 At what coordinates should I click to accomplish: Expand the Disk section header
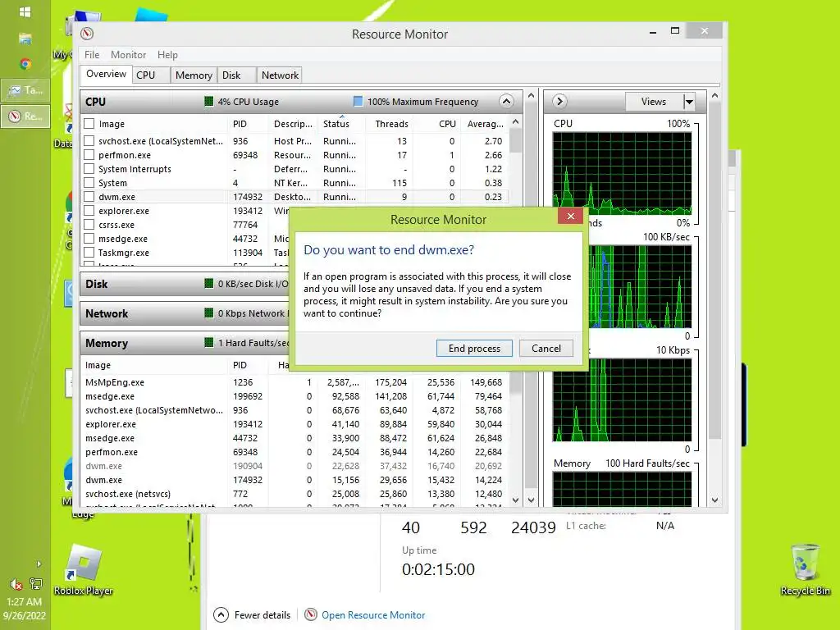(185, 284)
